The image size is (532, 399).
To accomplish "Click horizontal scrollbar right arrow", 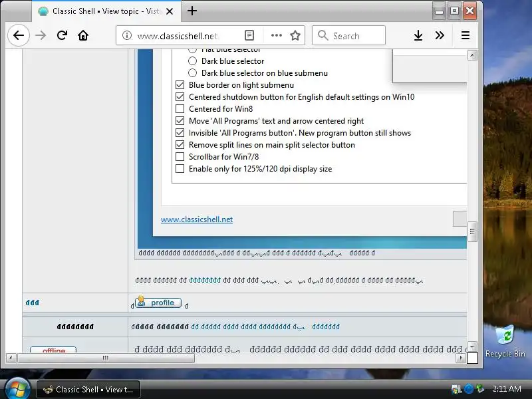I will (x=460, y=358).
